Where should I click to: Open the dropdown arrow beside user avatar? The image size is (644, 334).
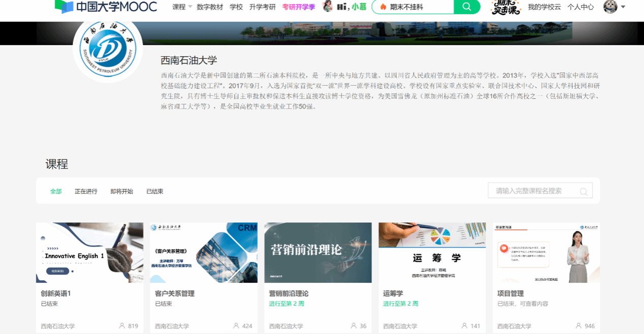pos(623,7)
